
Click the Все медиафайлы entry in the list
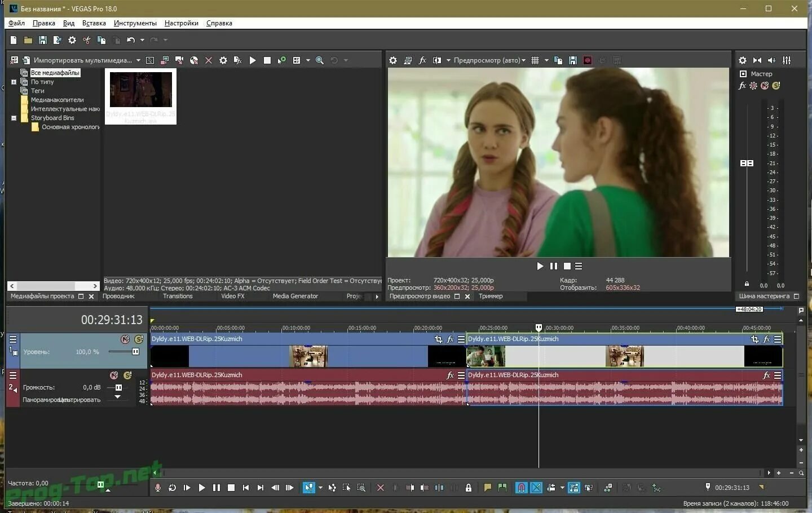coord(55,73)
